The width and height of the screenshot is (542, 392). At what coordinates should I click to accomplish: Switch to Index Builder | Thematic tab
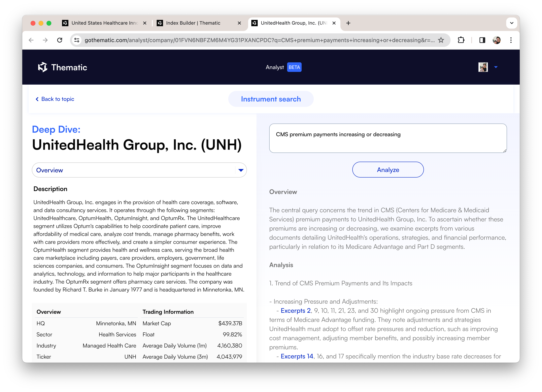199,23
